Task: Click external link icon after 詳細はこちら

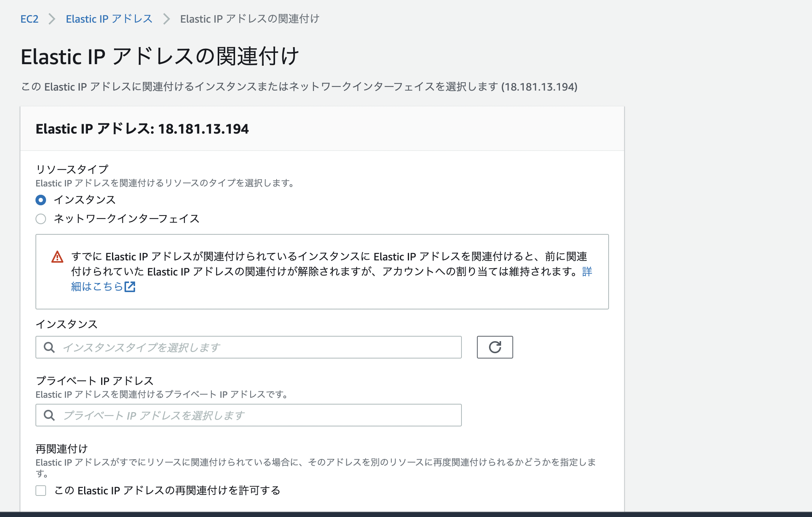Action: click(130, 287)
